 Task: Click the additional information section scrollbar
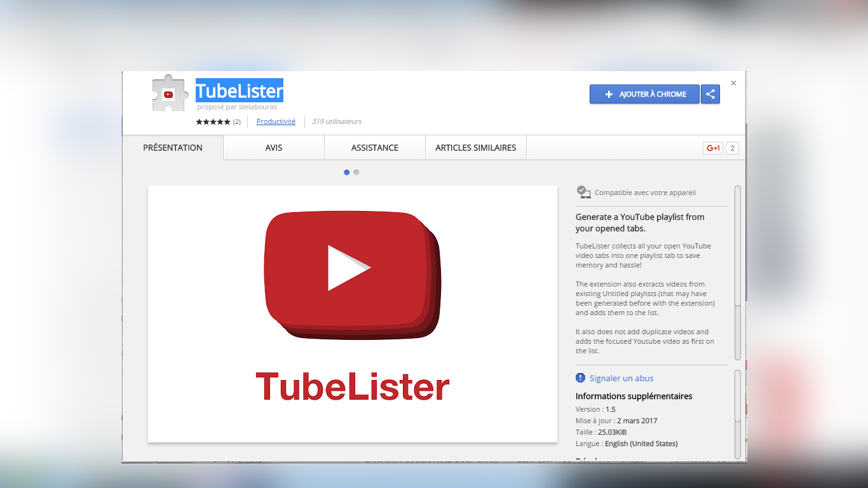click(738, 395)
